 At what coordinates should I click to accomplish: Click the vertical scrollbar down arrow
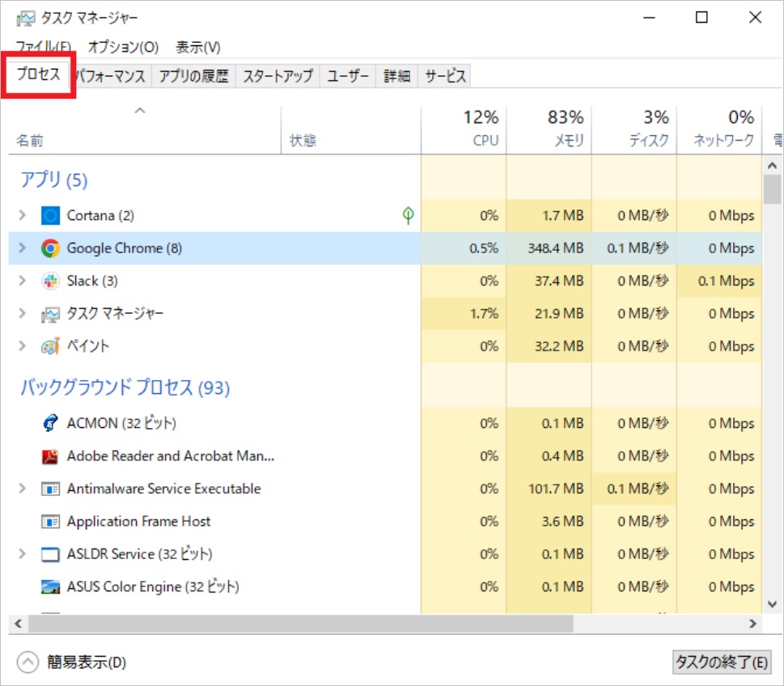pos(772,603)
